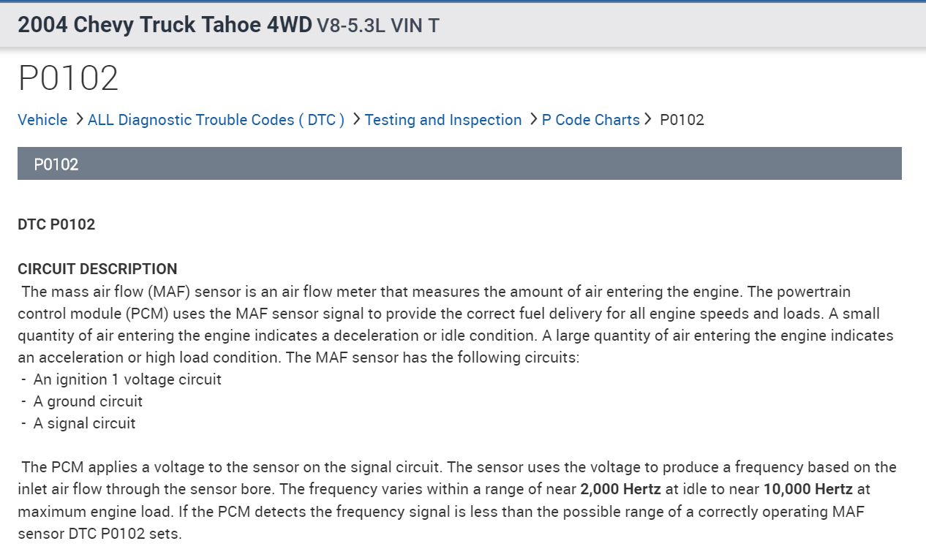Click the large P0102 page heading

pyautogui.click(x=69, y=78)
